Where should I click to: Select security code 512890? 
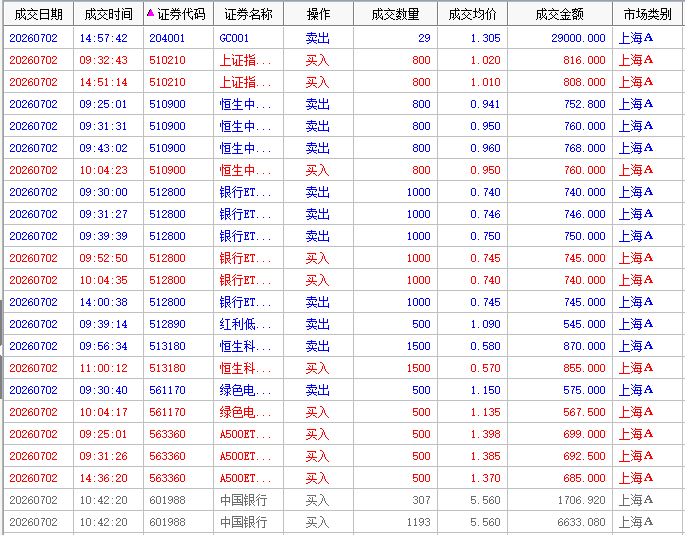click(x=167, y=324)
